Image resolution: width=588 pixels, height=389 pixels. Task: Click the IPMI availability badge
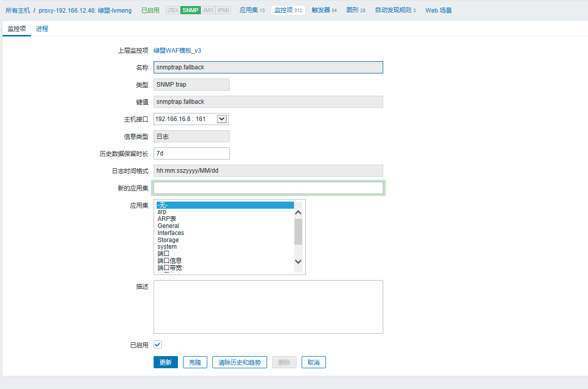coord(223,10)
